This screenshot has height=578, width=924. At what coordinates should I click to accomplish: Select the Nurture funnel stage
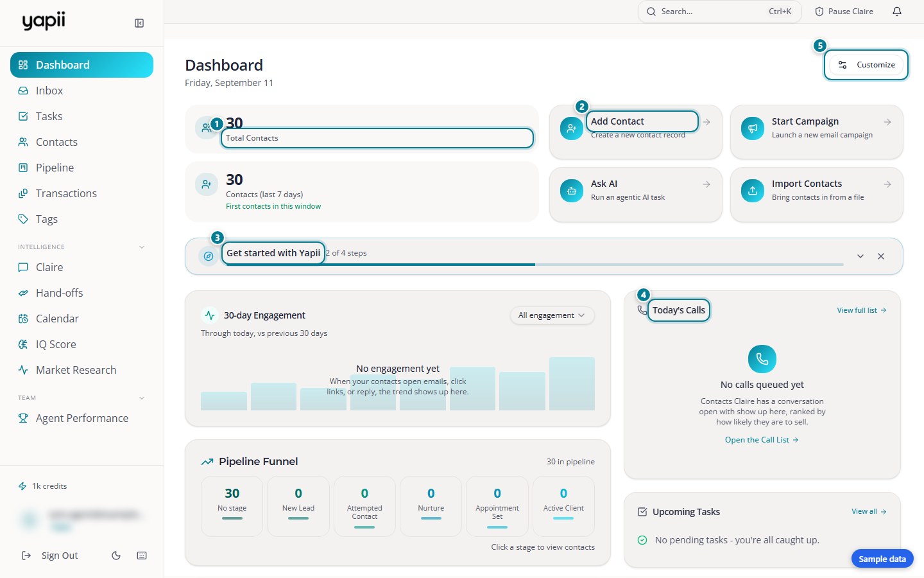pos(431,506)
